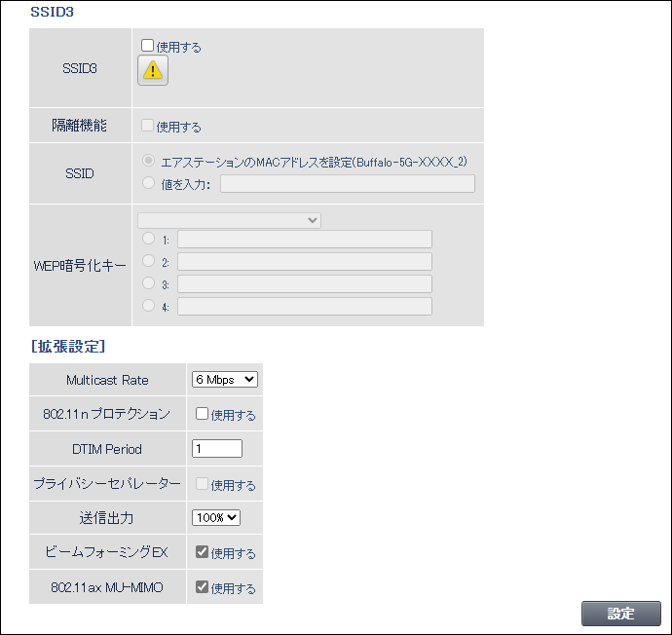Enable the 802.11n プロテクション checkbox
Image resolution: width=672 pixels, height=635 pixels.
202,414
